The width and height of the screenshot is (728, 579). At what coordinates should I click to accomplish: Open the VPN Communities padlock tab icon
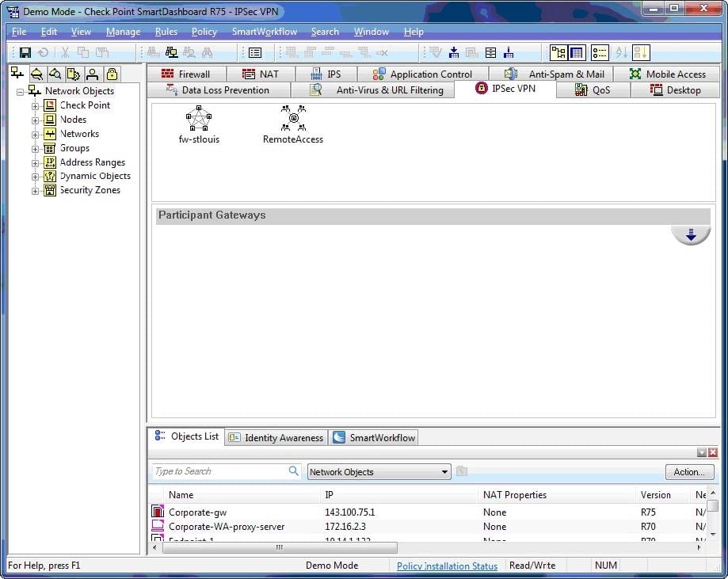pyautogui.click(x=112, y=74)
